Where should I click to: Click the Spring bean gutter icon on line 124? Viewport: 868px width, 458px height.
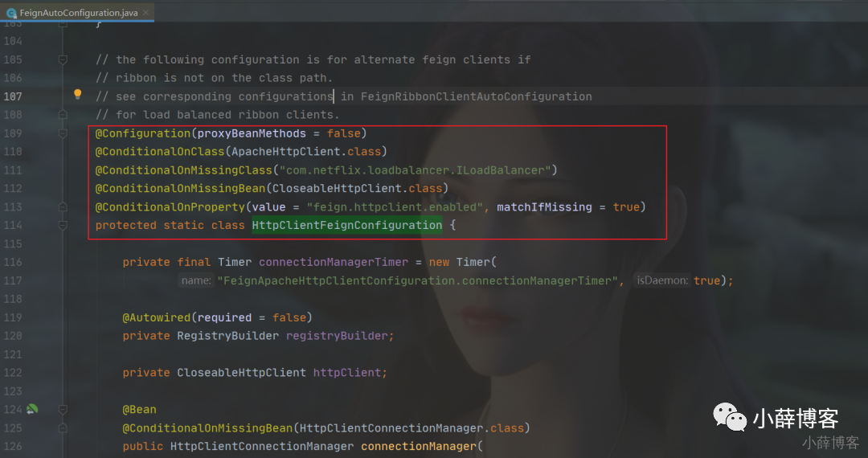[32, 409]
